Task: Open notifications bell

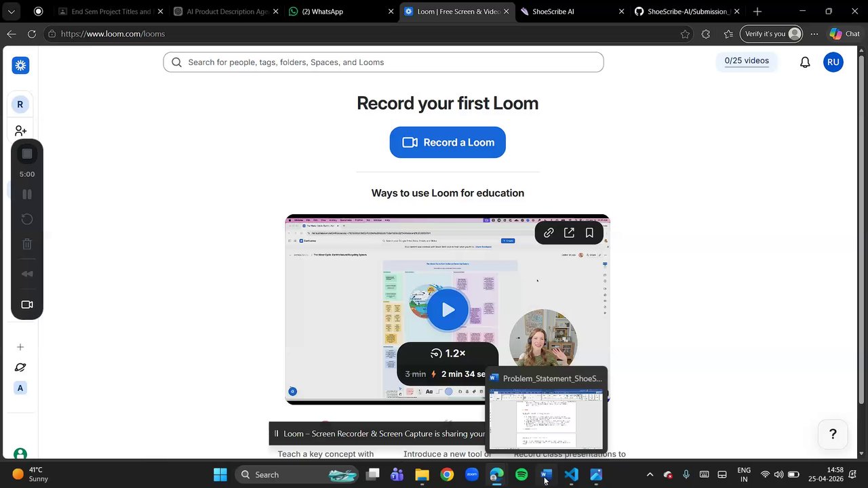Action: [805, 62]
